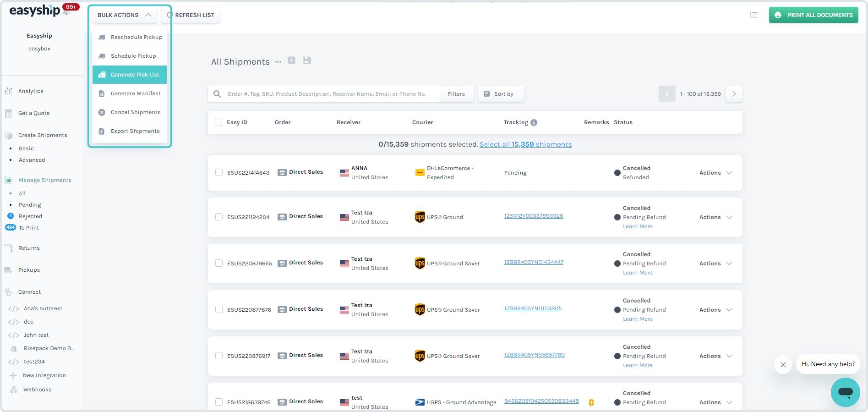Select shipment ESUS220876917 checkbox
The image size is (868, 412).
(219, 356)
